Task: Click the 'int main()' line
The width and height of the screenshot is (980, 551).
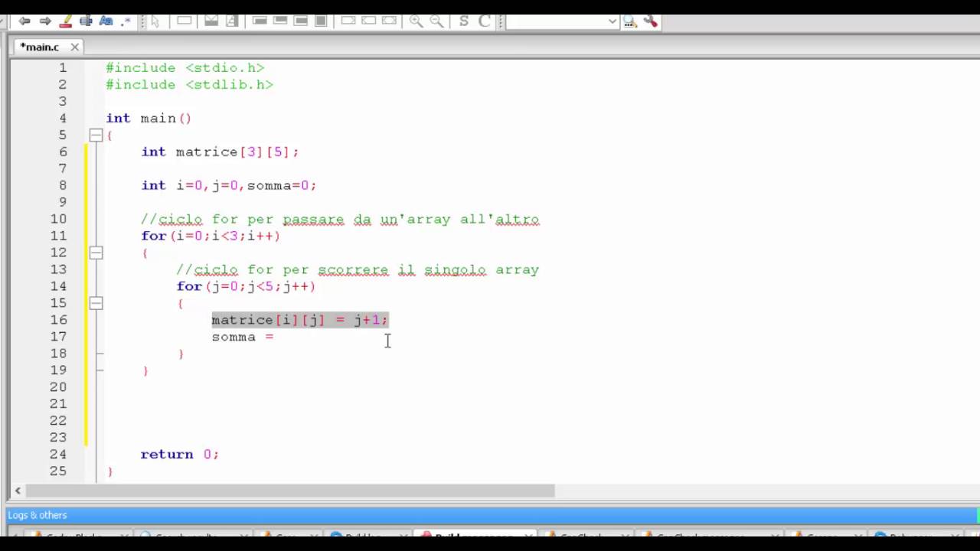Action: tap(149, 118)
